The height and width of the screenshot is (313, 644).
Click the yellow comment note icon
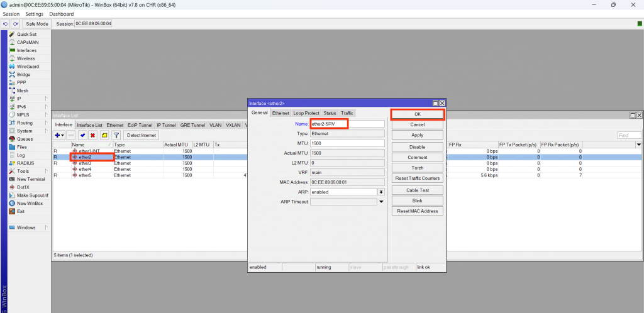(x=104, y=135)
